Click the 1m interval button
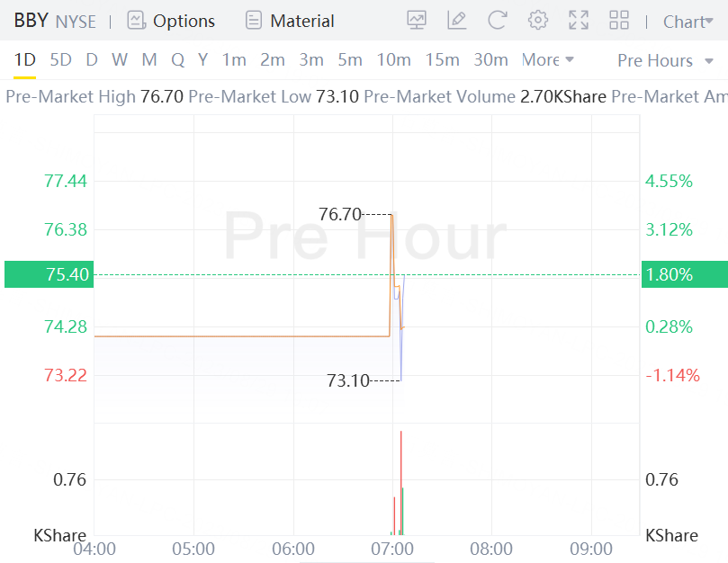The height and width of the screenshot is (563, 728). tap(234, 60)
